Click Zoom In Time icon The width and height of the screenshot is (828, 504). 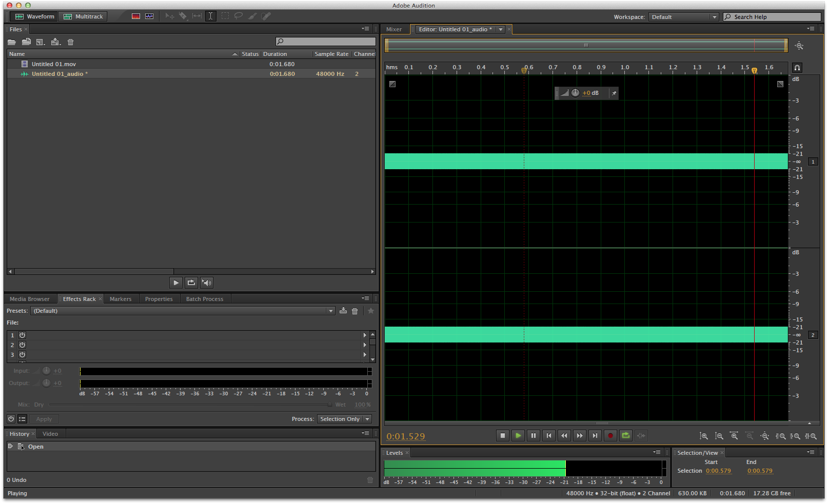[x=734, y=436]
